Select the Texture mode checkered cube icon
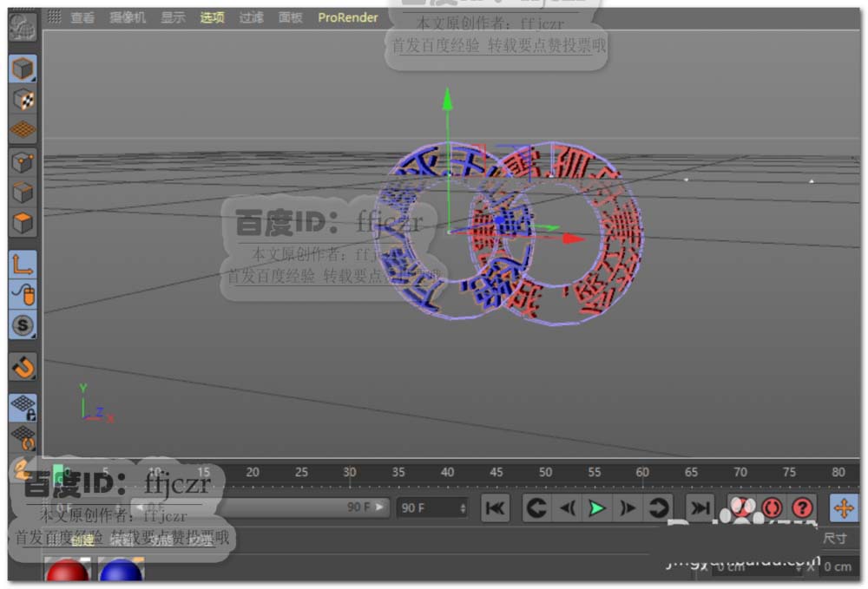This screenshot has width=868, height=589. tap(23, 100)
